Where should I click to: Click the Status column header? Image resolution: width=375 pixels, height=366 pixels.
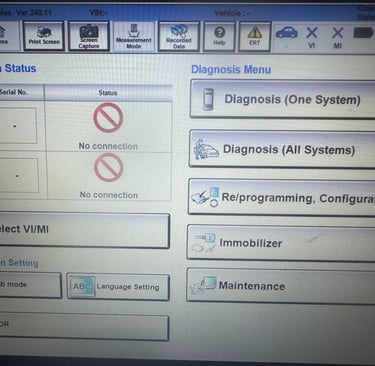108,93
